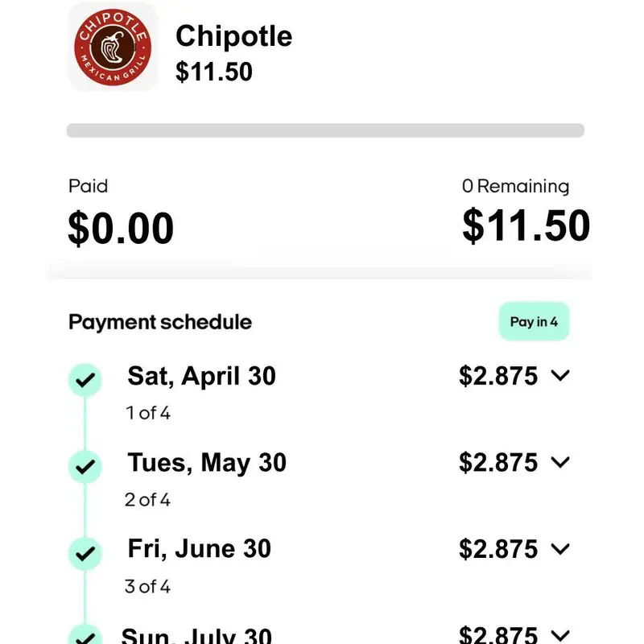Click the Pay in 4 button
This screenshot has width=644, height=644.
tap(534, 322)
